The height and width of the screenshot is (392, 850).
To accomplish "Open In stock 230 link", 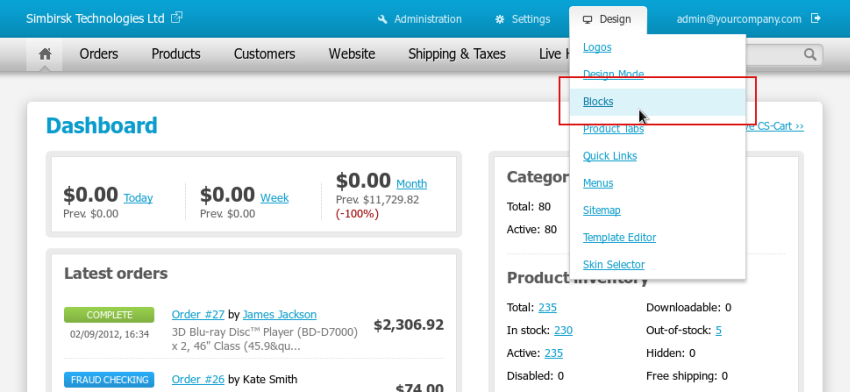I will pos(563,330).
